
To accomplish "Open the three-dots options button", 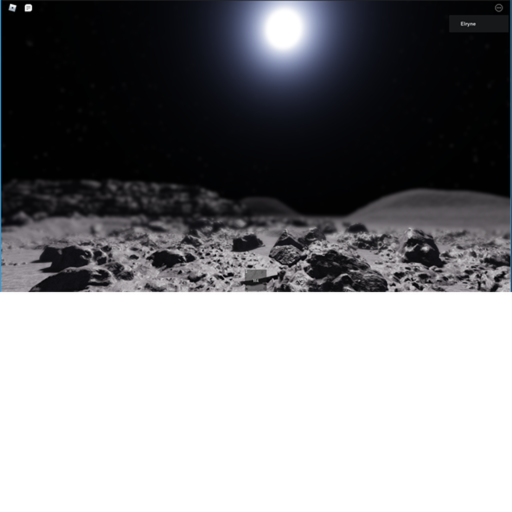I will click(499, 8).
